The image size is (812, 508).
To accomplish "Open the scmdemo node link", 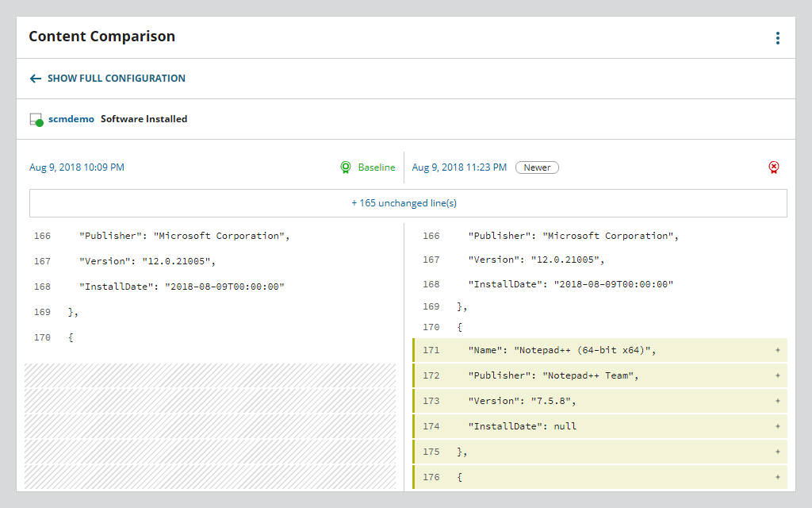I will tap(71, 117).
